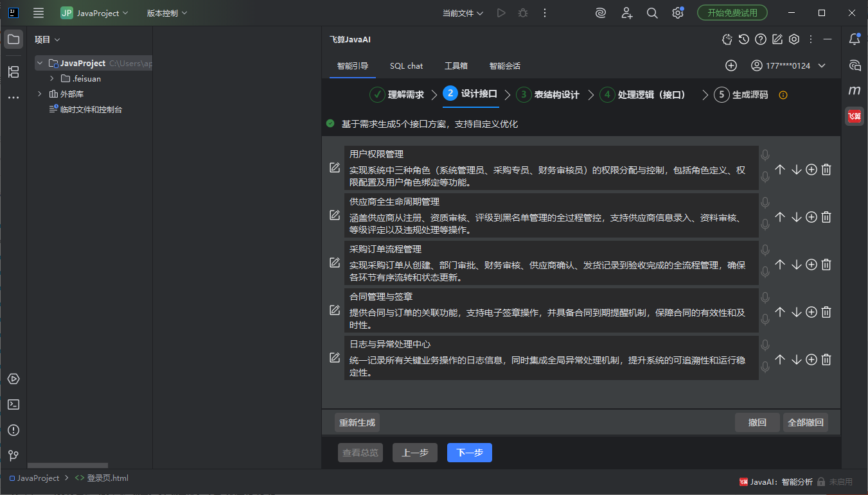The height and width of the screenshot is (495, 868).
Task: Open JavaAI panel hexagon settings icon
Action: [794, 39]
